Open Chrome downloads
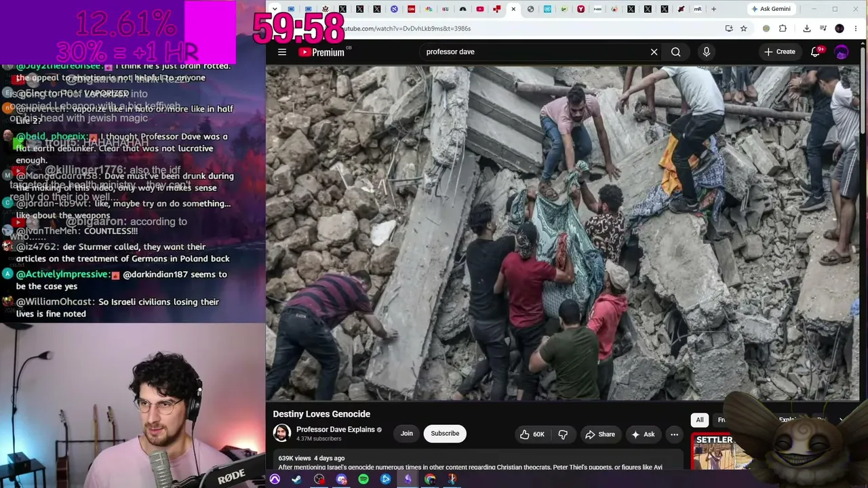The image size is (868, 488). 806,28
